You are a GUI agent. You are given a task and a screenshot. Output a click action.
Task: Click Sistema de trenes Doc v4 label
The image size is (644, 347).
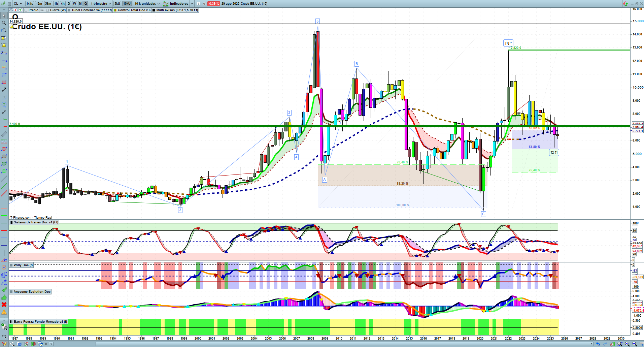(x=34, y=222)
